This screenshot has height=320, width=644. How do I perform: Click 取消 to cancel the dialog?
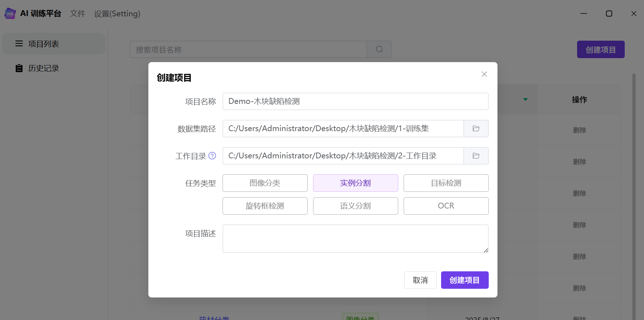point(420,280)
